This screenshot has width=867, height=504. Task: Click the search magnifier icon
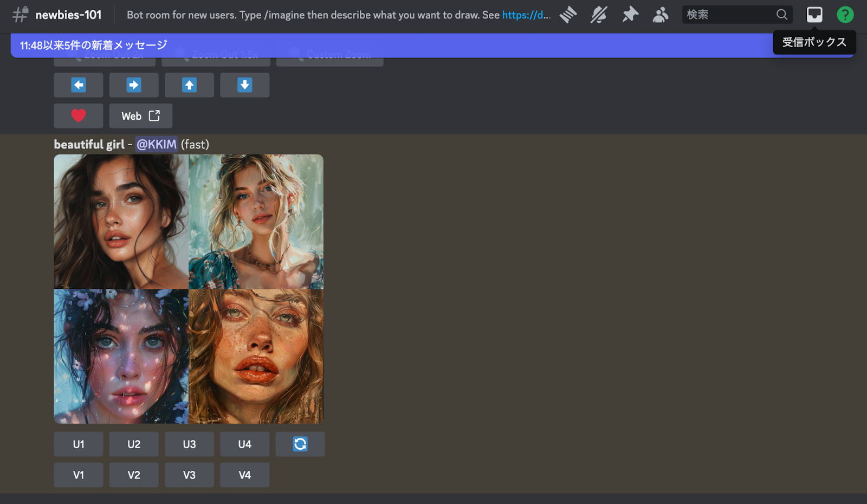781,15
